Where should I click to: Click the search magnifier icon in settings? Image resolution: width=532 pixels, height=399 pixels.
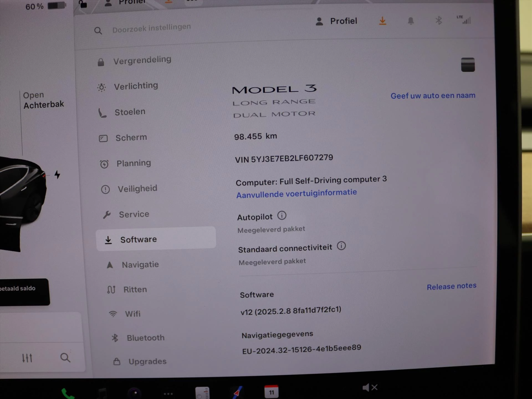click(x=98, y=31)
